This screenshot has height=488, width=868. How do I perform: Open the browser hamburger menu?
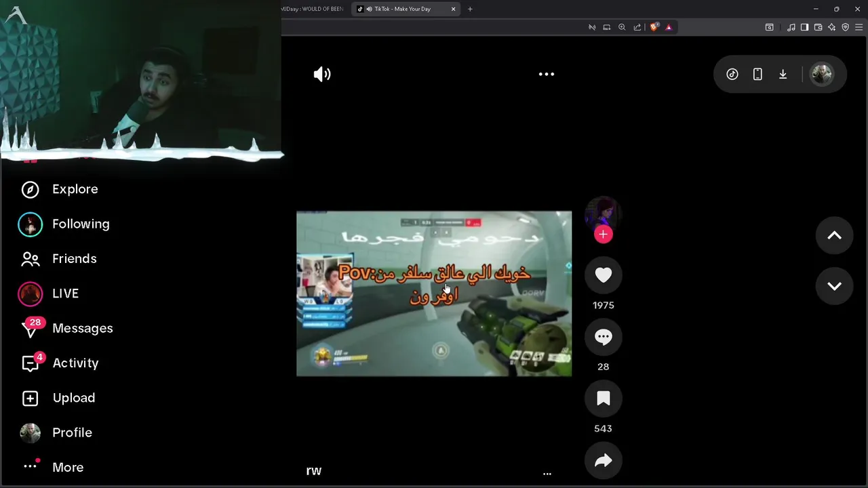(859, 27)
